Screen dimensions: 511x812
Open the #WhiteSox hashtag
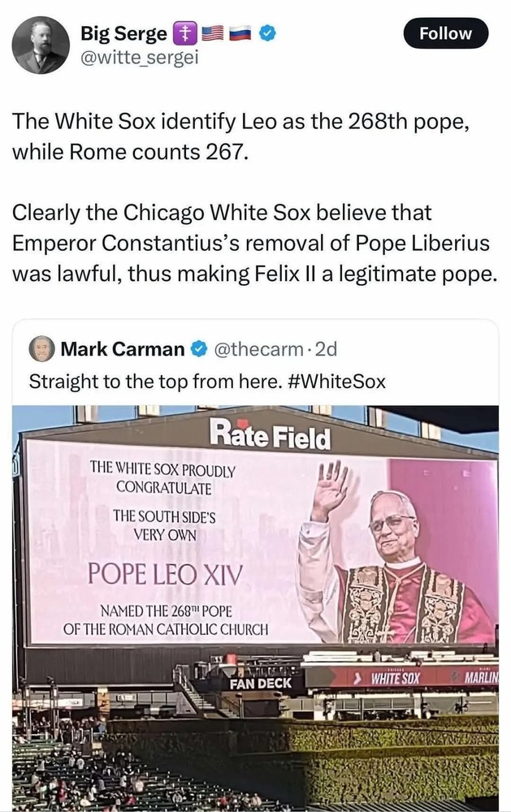click(336, 382)
